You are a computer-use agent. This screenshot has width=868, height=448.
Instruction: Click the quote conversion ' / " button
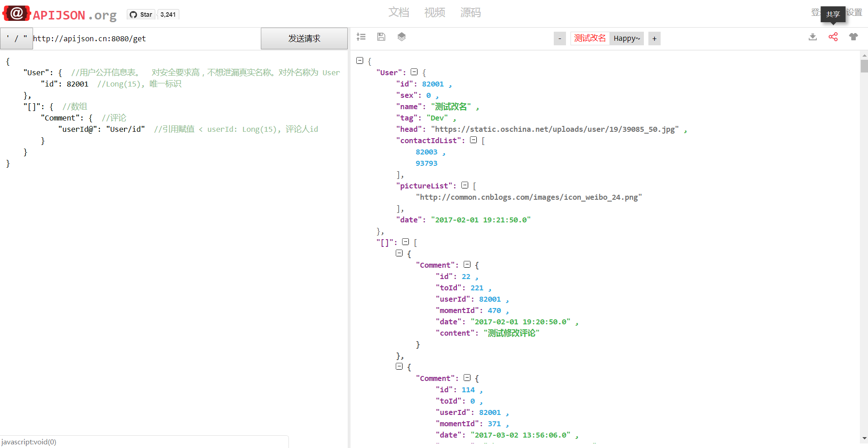tap(17, 39)
